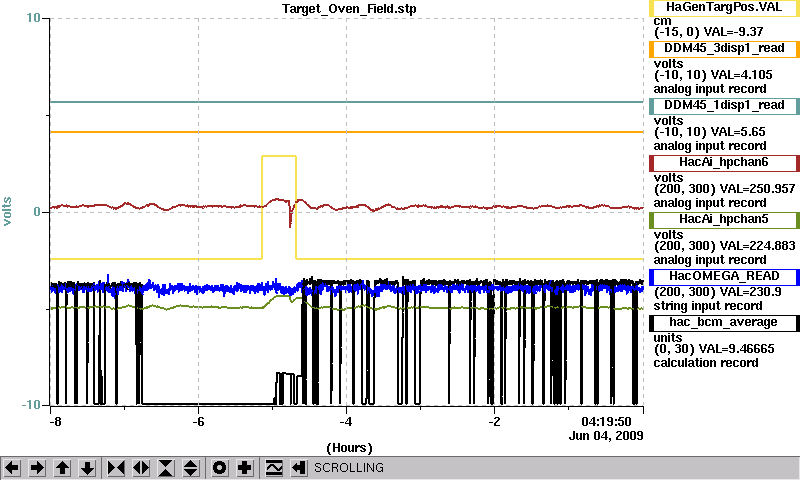800x480 pixels.
Task: Click the -8 tick on time axis
Action: (x=55, y=422)
